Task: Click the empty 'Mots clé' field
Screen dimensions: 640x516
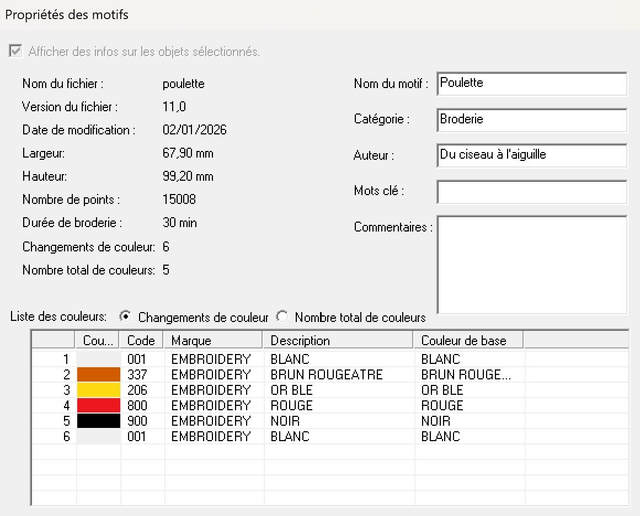Action: coord(530,191)
